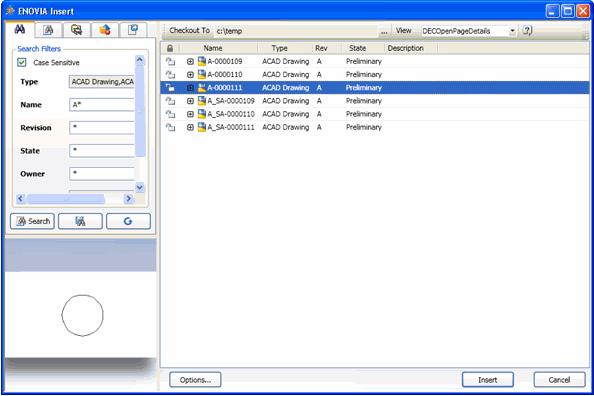Viewport: 594px width, 396px height.
Task: Click lock status icon for A_SA-0000110
Action: pos(170,114)
